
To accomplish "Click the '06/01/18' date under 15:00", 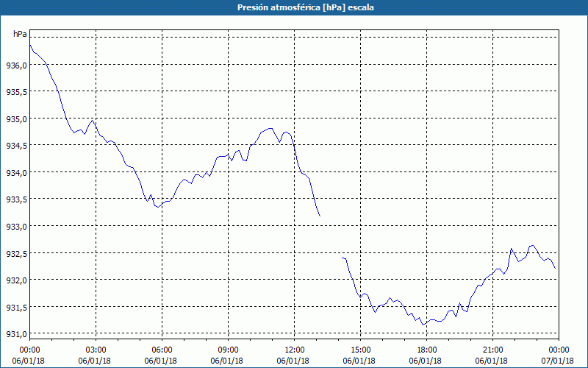I will pos(359,361).
